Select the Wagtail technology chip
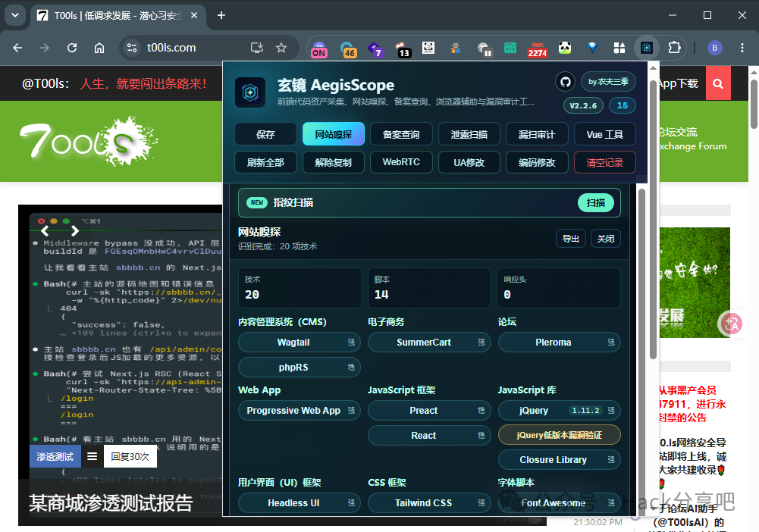 [300, 342]
